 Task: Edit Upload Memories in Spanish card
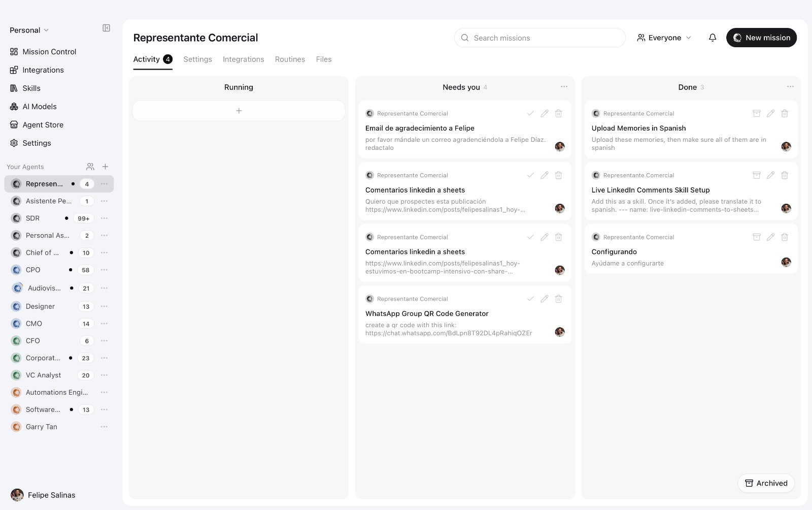pos(770,113)
